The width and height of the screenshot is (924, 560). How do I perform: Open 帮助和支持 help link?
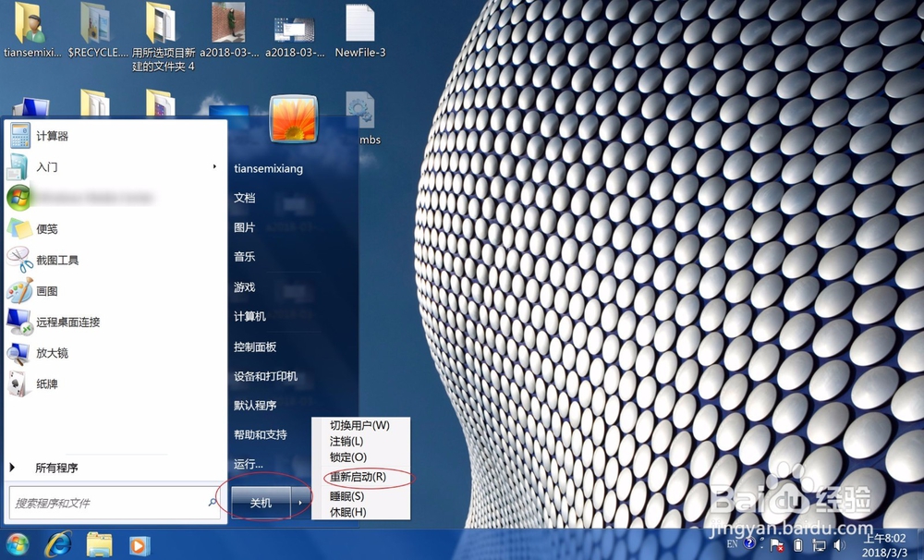(x=261, y=434)
